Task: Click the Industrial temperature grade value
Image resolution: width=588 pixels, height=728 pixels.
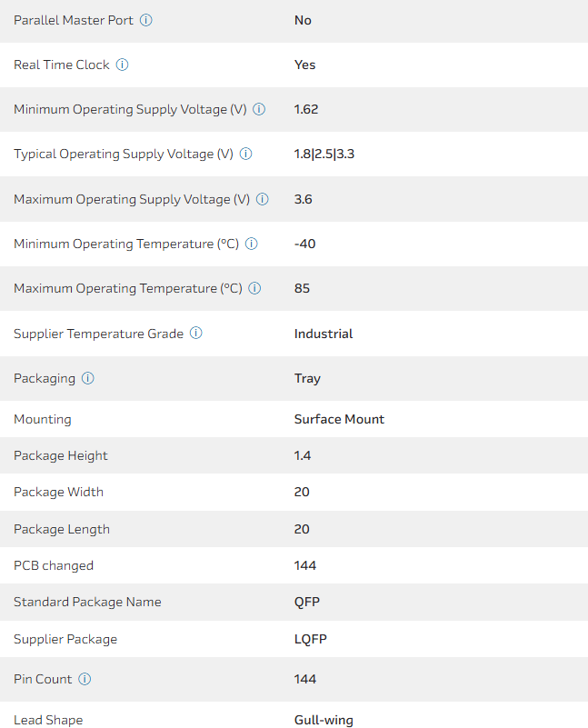Action: coord(323,334)
